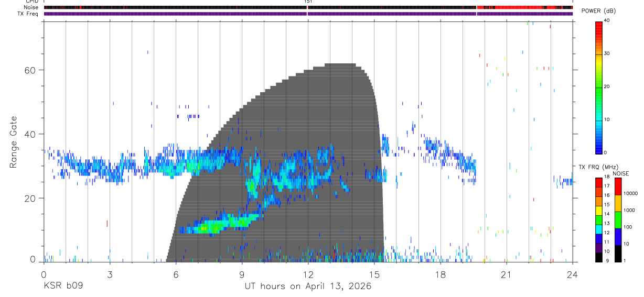The width and height of the screenshot is (644, 297).
Task: Click the 24 tick on UT hours axis
Action: 573,273
